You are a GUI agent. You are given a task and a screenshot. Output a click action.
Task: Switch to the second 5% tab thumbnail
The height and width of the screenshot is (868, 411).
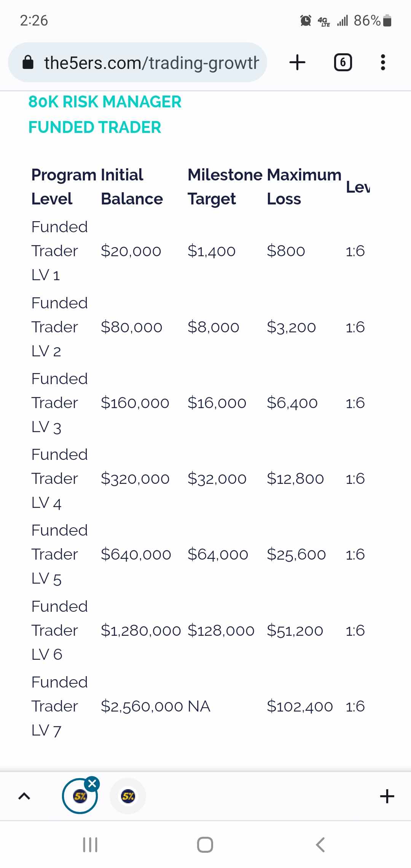point(128,796)
